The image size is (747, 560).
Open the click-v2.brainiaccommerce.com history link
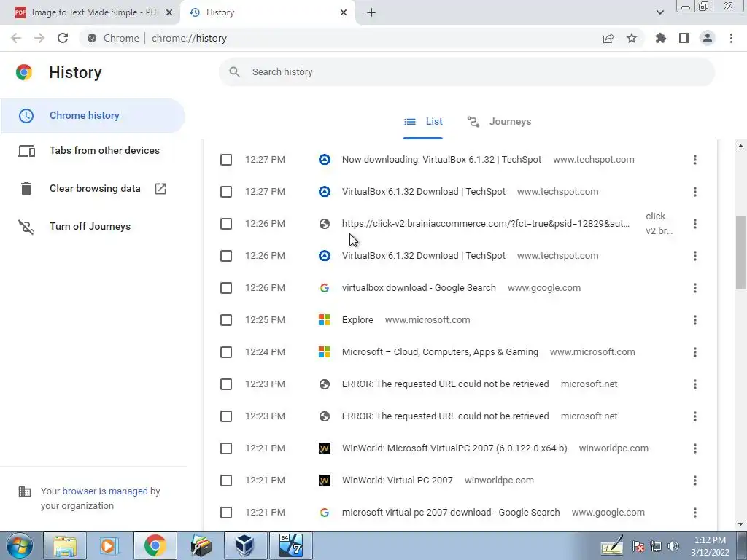(x=485, y=224)
